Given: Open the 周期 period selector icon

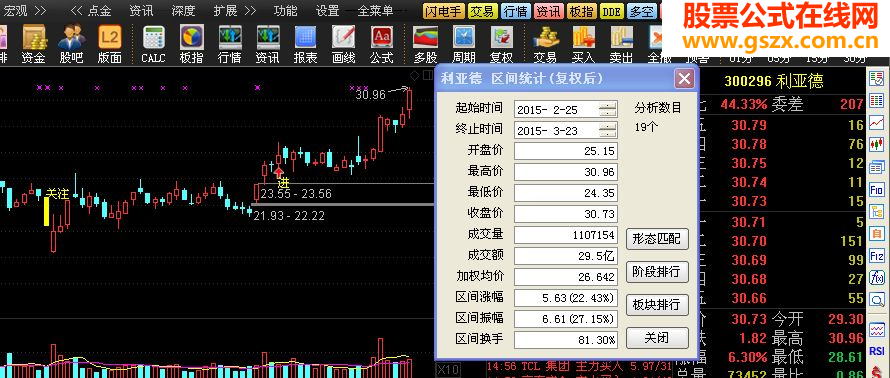Looking at the screenshot, I should coord(464,44).
